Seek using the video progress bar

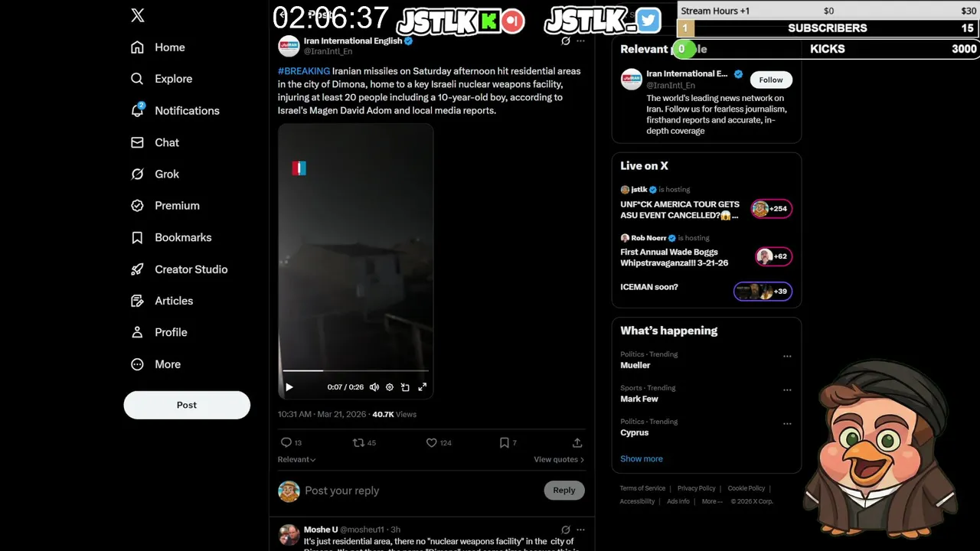[356, 371]
